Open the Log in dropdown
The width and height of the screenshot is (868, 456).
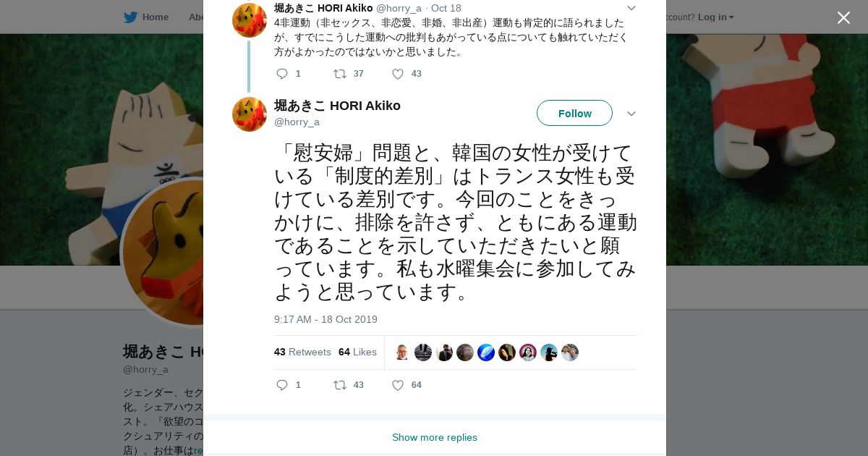[715, 17]
